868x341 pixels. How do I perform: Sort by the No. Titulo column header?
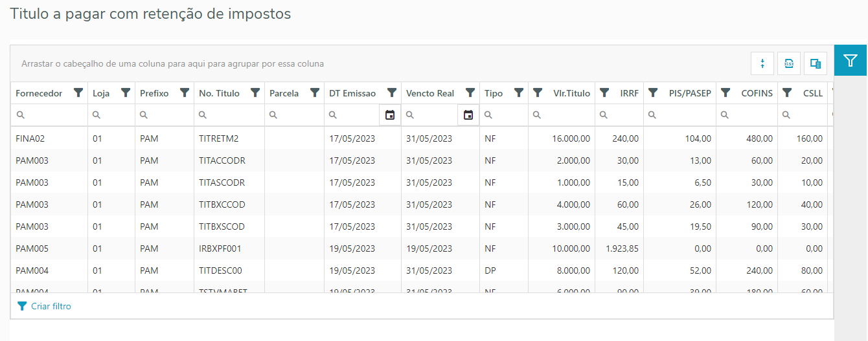point(219,93)
